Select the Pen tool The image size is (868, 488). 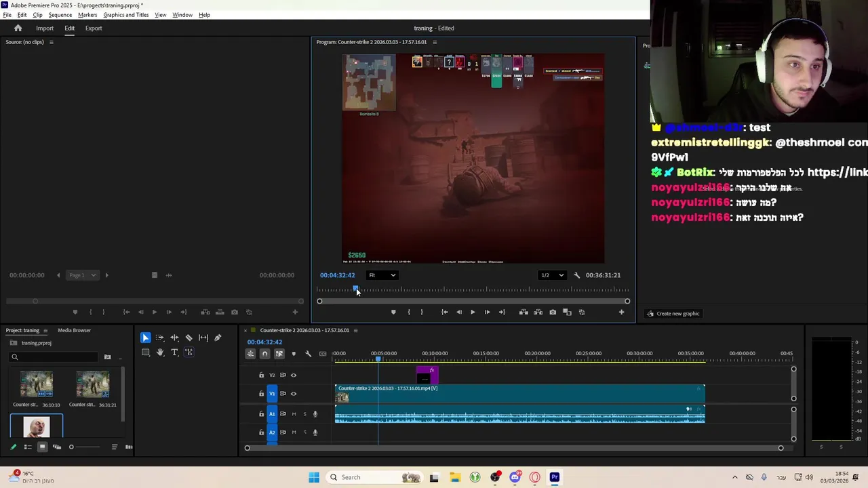[218, 338]
